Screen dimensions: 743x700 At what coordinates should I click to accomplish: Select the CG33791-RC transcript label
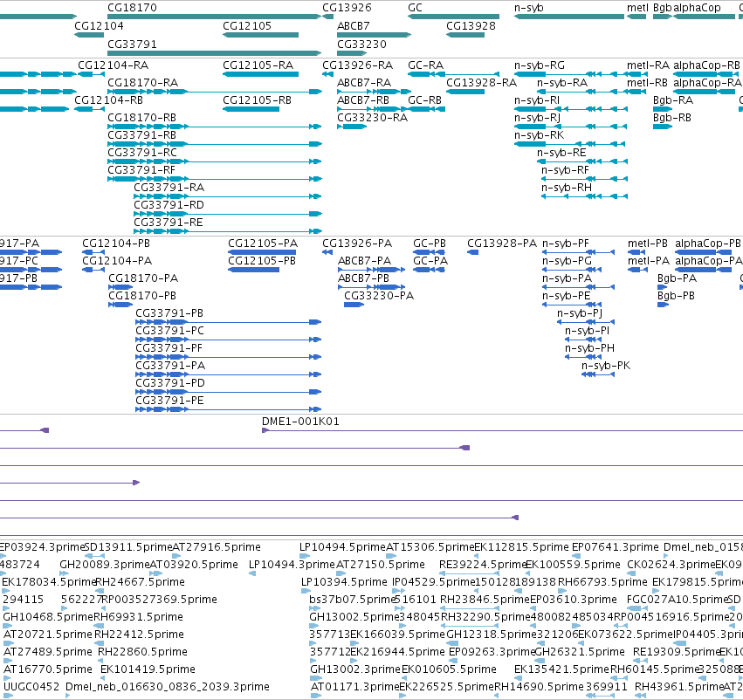(x=142, y=153)
